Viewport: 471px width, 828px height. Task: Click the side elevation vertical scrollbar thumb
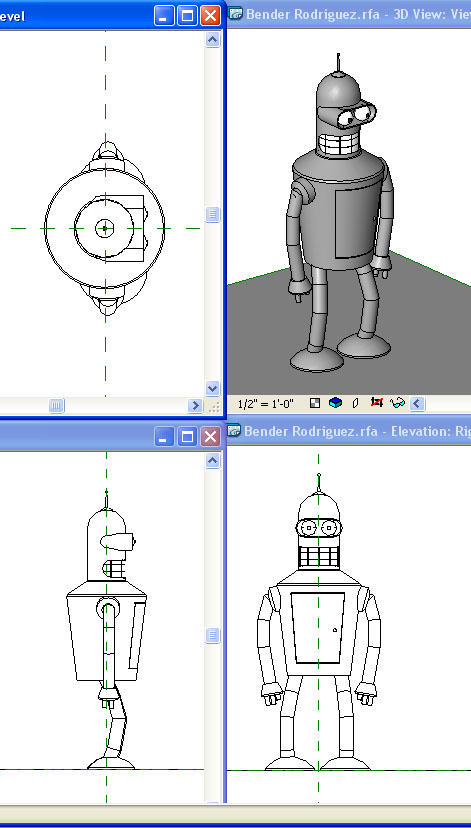tap(213, 635)
